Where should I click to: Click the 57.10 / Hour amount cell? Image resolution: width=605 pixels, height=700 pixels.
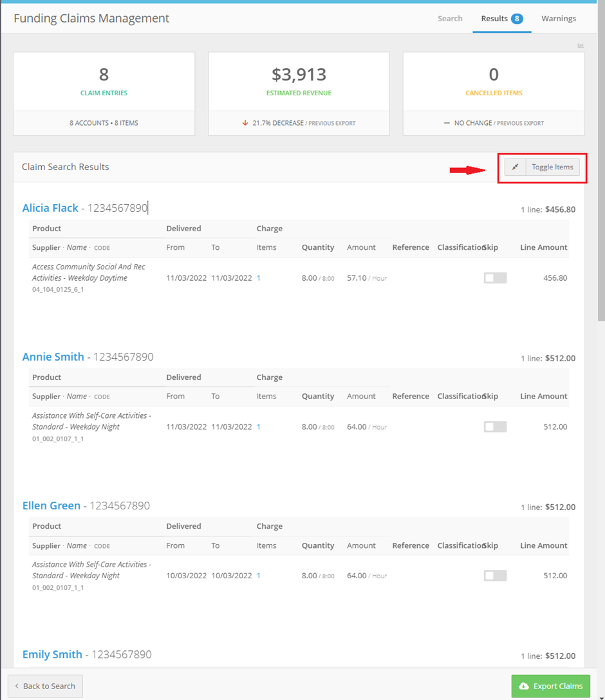[367, 278]
